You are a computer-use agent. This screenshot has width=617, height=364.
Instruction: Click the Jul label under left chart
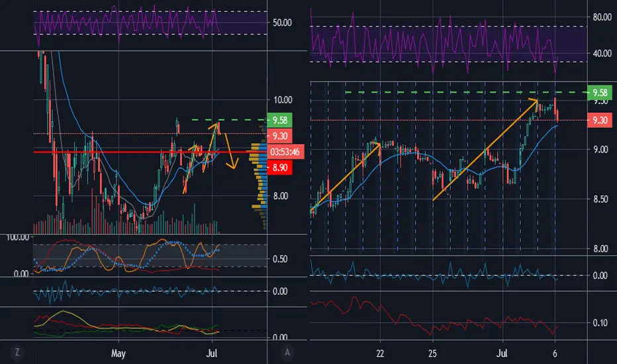pyautogui.click(x=212, y=353)
